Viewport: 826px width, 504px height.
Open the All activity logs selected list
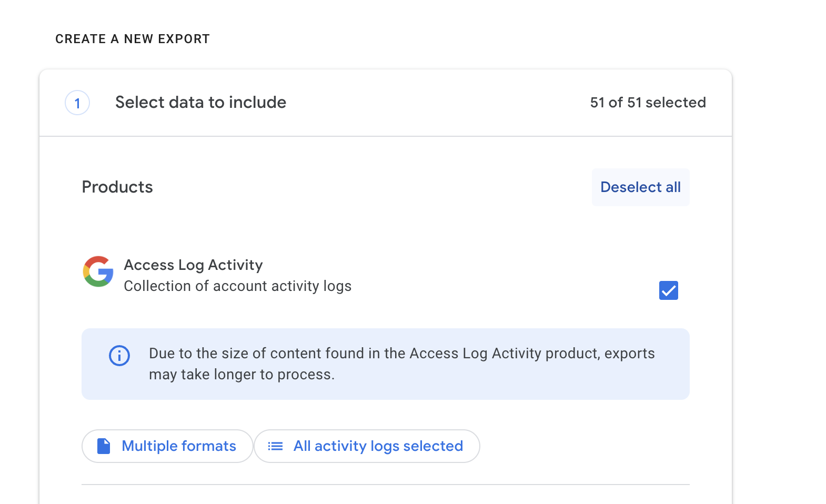pos(367,446)
